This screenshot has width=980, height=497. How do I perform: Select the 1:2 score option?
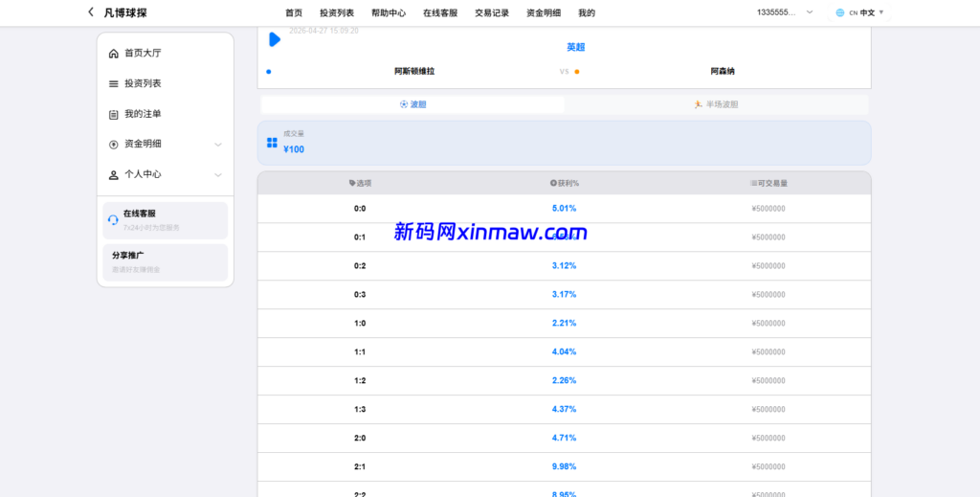pyautogui.click(x=360, y=381)
